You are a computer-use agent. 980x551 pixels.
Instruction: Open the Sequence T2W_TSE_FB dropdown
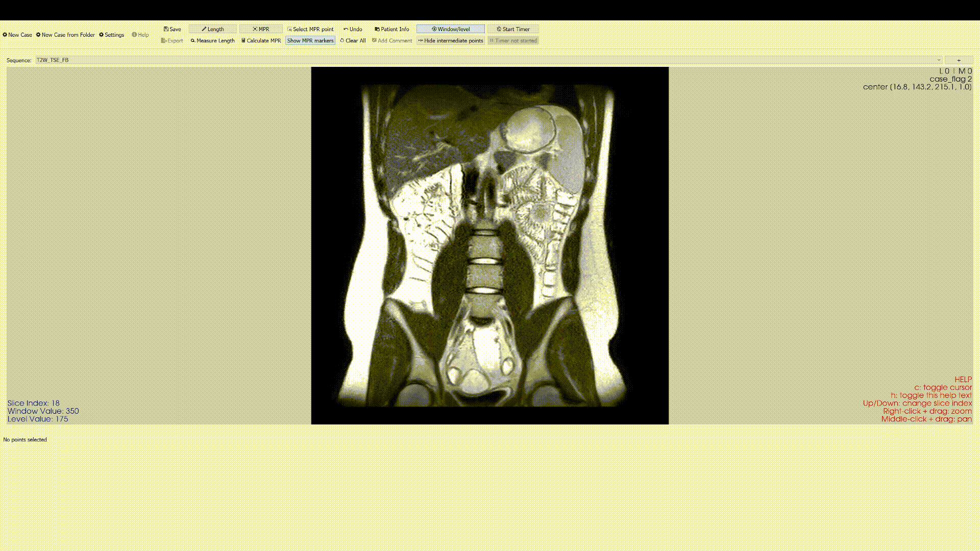[488, 60]
